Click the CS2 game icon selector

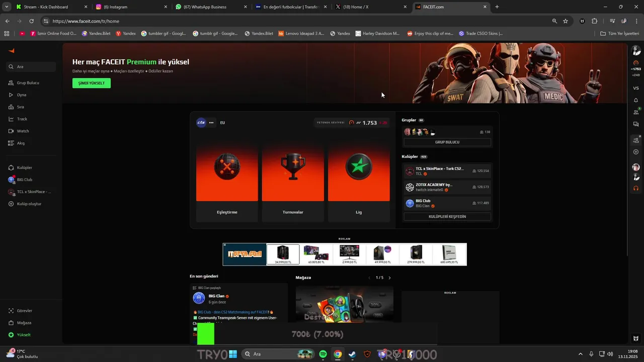point(201,123)
